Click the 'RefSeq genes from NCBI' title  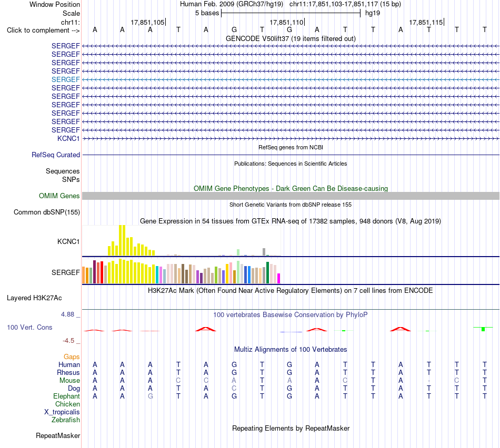291,147
